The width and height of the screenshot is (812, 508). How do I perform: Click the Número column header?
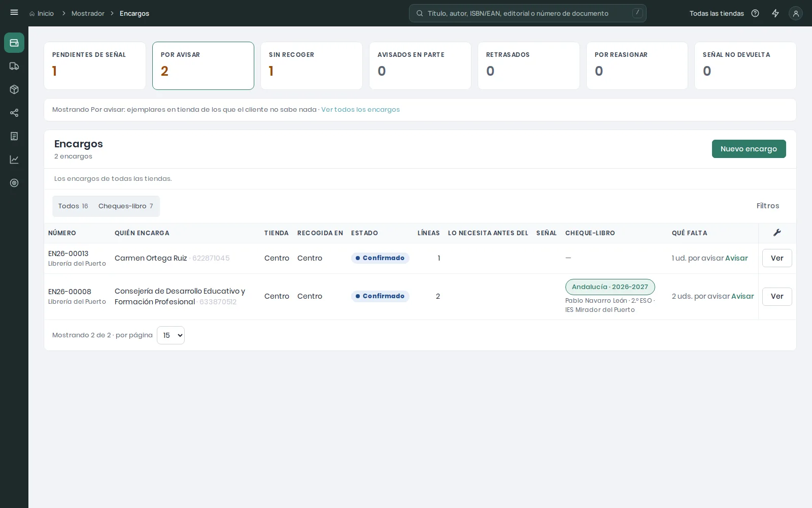point(62,233)
